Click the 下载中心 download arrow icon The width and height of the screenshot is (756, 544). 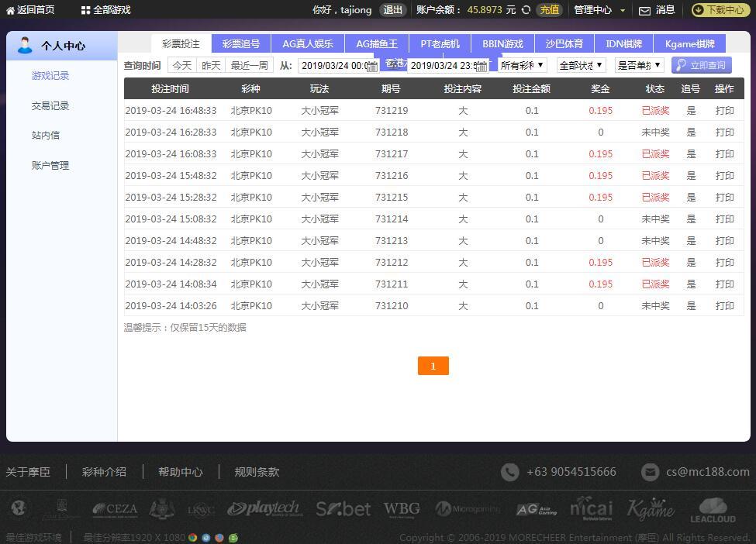698,10
